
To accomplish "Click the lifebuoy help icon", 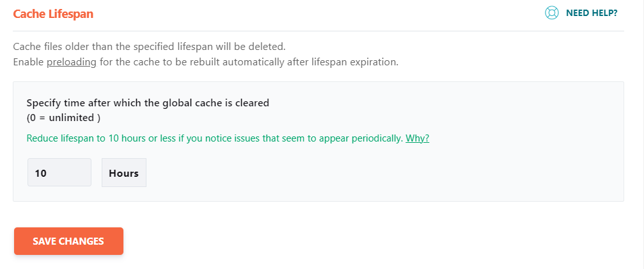I will 552,13.
